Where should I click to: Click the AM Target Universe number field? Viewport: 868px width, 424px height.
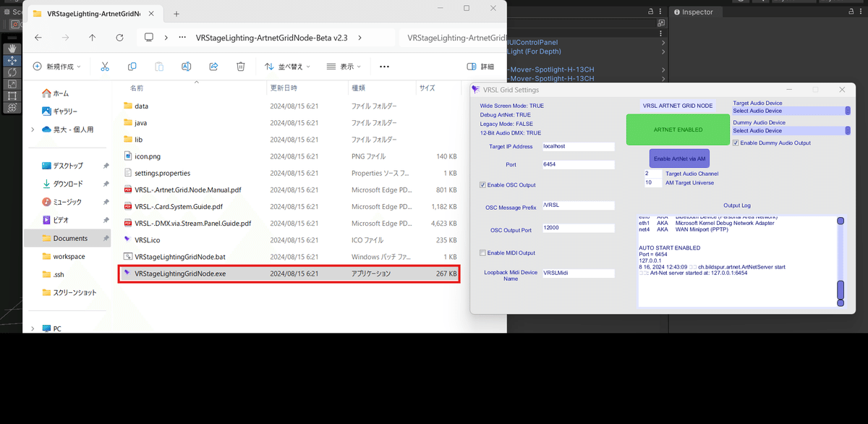click(x=652, y=183)
